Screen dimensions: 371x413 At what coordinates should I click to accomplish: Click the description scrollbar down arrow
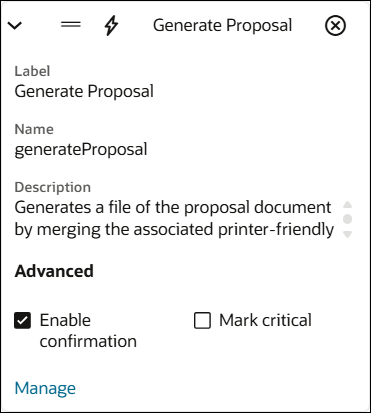click(x=348, y=235)
